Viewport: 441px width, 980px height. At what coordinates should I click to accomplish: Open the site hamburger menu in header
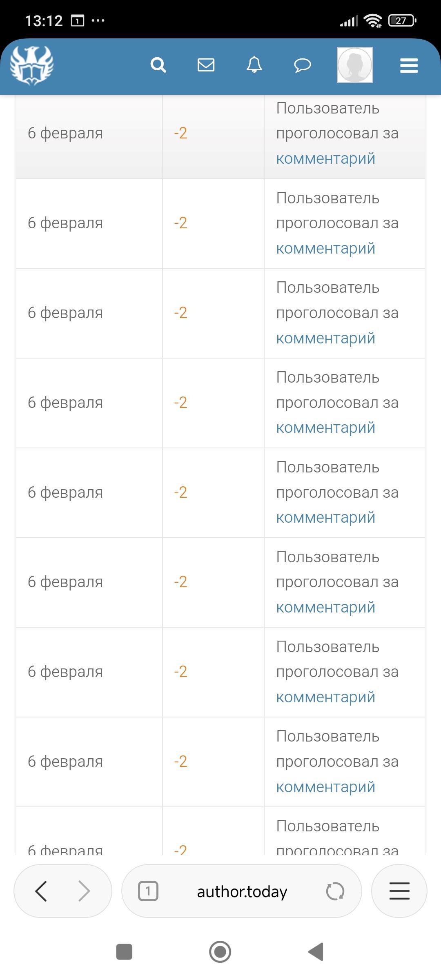coord(409,65)
